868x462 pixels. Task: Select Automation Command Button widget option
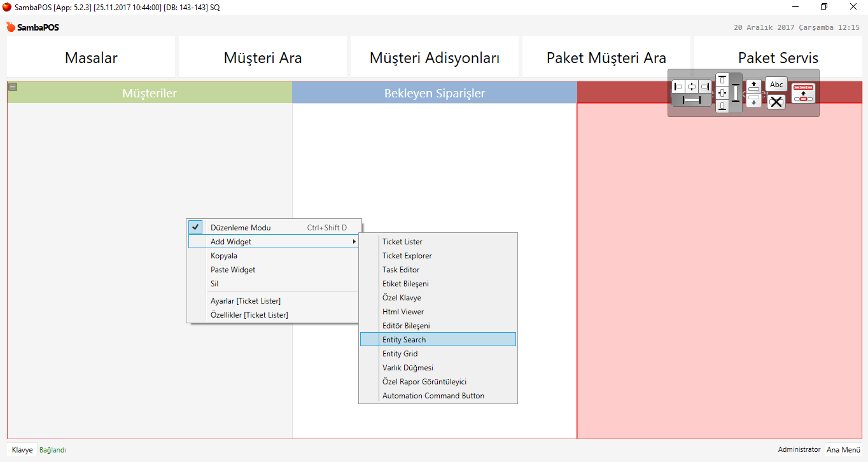tap(433, 396)
